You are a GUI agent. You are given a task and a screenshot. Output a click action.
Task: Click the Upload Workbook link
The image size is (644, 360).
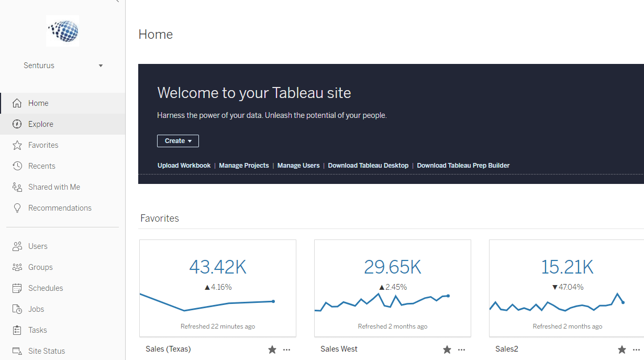tap(184, 165)
